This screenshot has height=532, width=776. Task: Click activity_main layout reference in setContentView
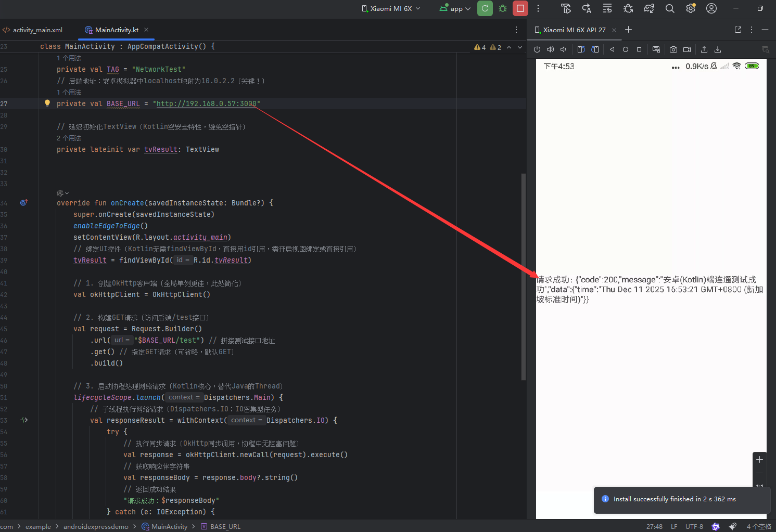[200, 238]
